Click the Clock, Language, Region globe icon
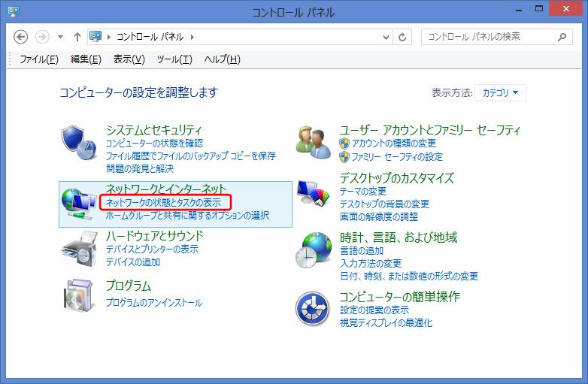This screenshot has width=588, height=384. [314, 250]
